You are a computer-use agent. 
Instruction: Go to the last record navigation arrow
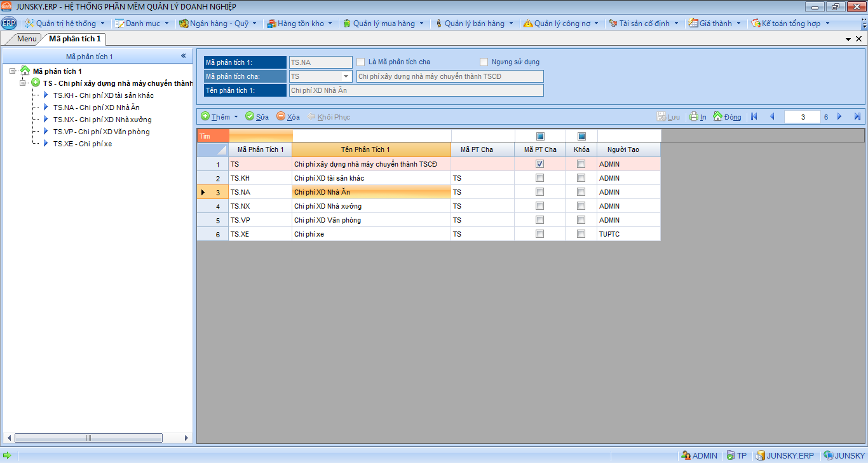click(x=857, y=117)
